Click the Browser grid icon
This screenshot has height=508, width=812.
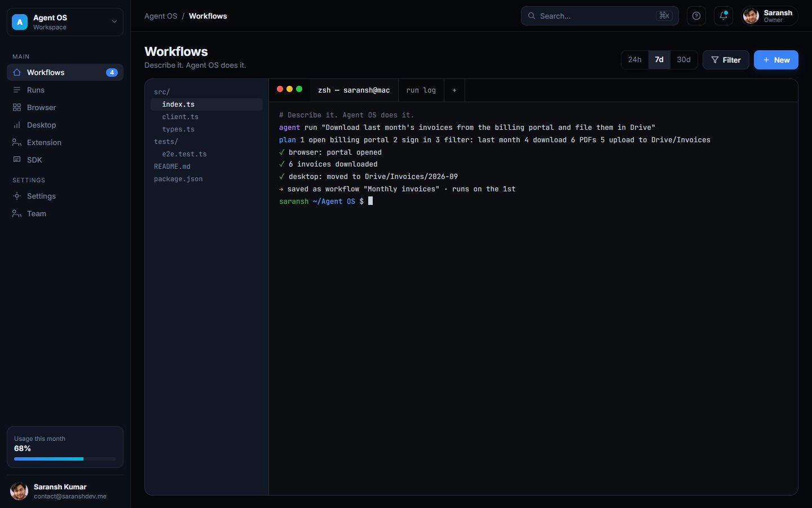point(17,107)
